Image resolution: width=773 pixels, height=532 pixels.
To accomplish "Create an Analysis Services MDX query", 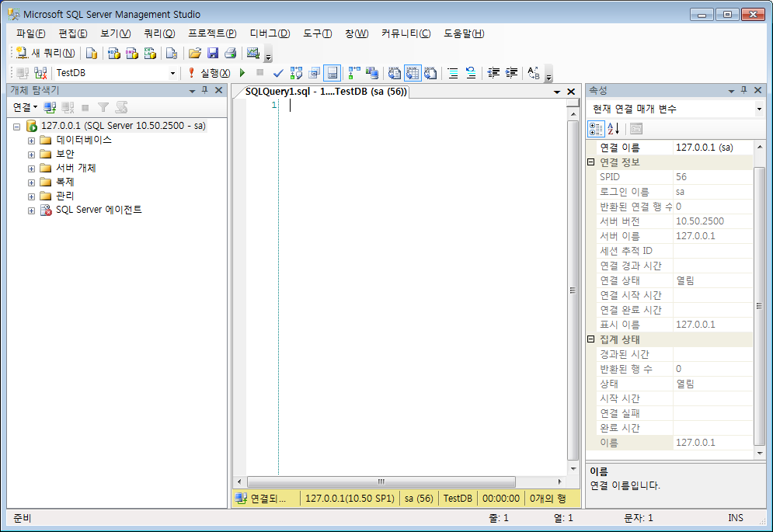I will [114, 54].
